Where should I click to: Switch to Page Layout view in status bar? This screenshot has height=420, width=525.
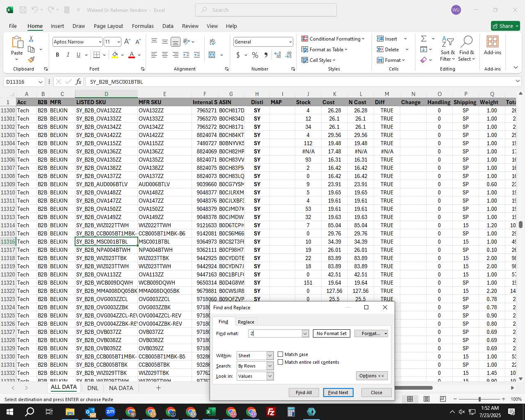click(x=427, y=399)
